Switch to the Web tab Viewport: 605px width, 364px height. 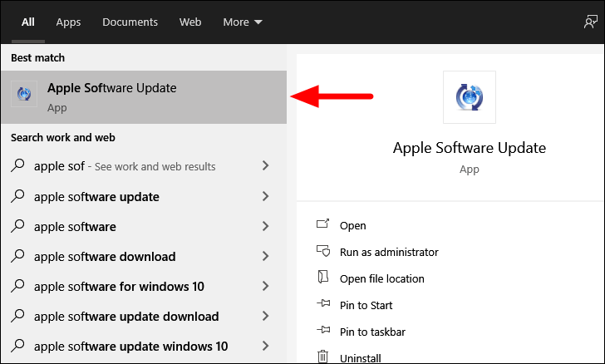(190, 22)
